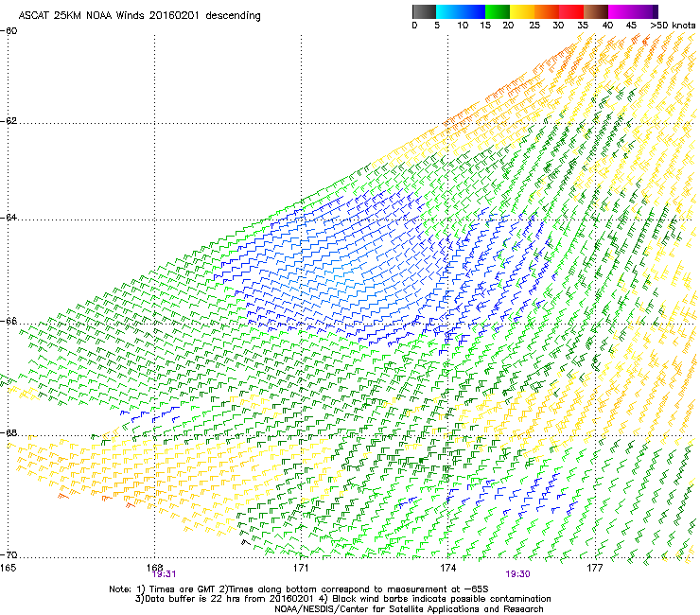The image size is (700, 615).
Task: Click the magenta 40-45 knots legend segment
Action: tap(621, 11)
